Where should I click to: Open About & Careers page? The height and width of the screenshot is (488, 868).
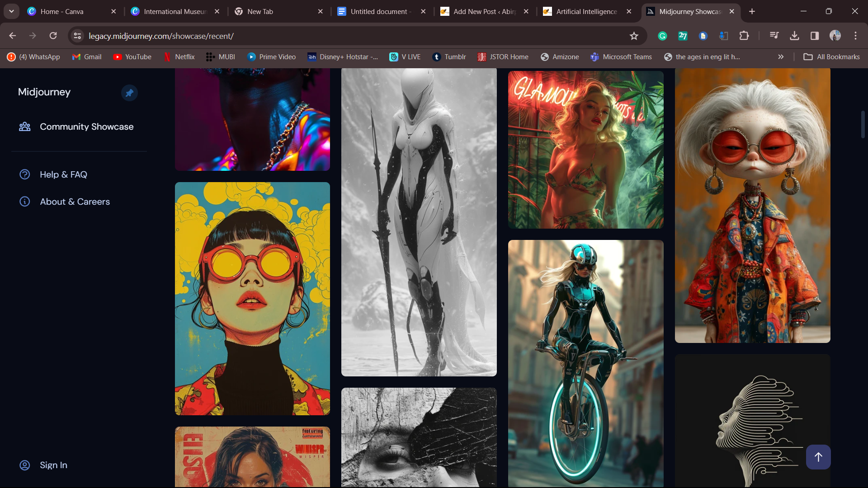tap(75, 202)
